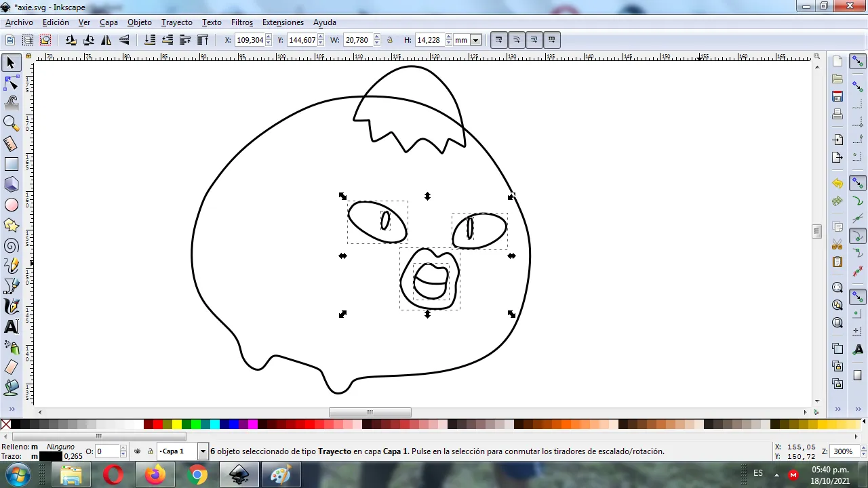Toggle move gradients with objects
This screenshot has height=488, width=868.
tap(534, 40)
